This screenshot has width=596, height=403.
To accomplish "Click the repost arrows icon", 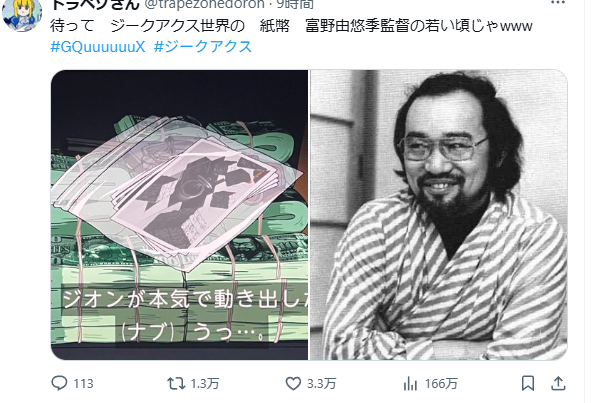I will click(176, 383).
